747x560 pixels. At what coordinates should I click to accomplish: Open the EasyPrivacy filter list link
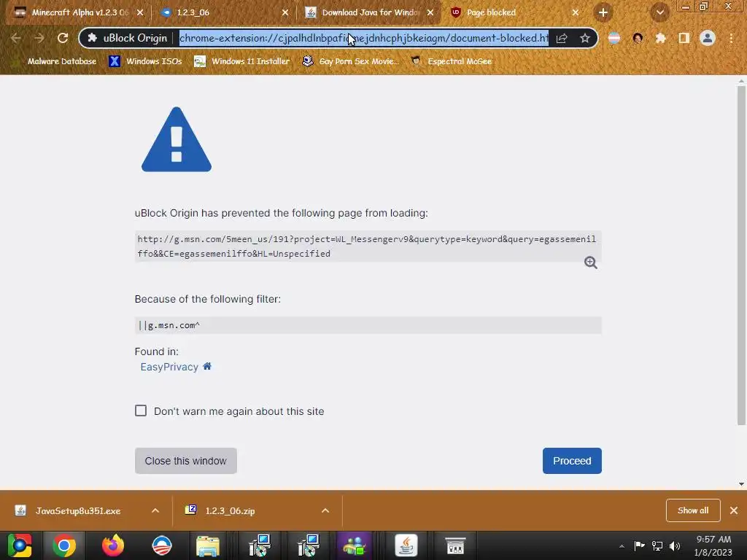tap(169, 367)
